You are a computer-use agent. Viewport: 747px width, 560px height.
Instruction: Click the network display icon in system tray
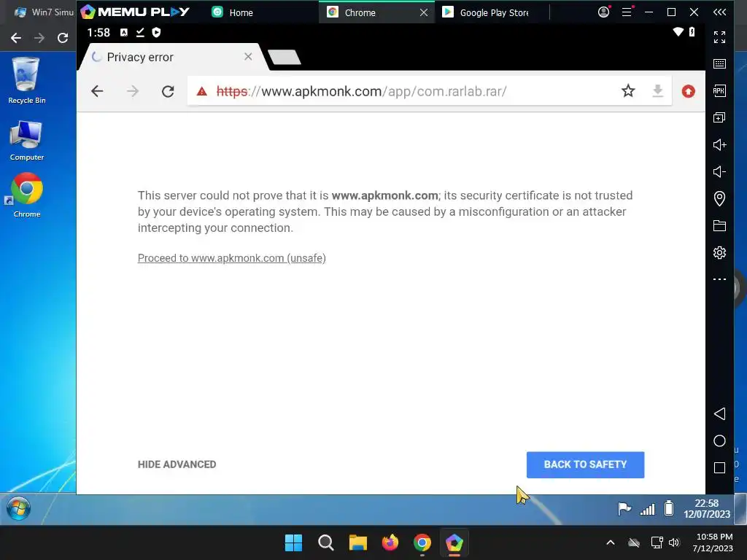pyautogui.click(x=657, y=542)
